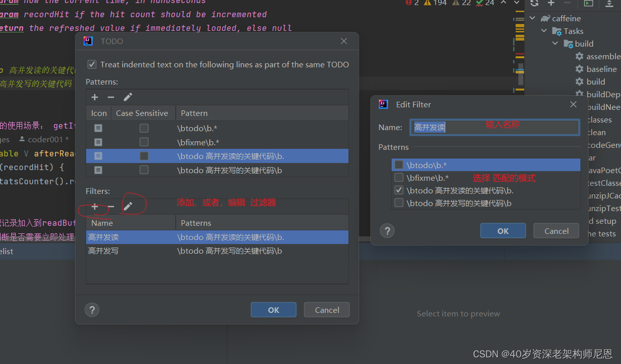Screen dimensions: 621x364
Task: Go to next highlighted error with down arrow
Action: pyautogui.click(x=516, y=3)
